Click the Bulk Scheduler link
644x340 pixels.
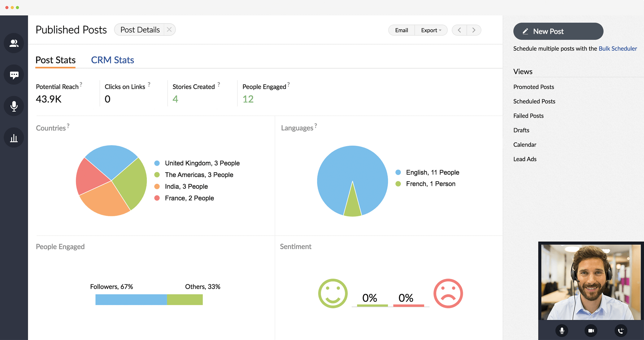pyautogui.click(x=618, y=48)
